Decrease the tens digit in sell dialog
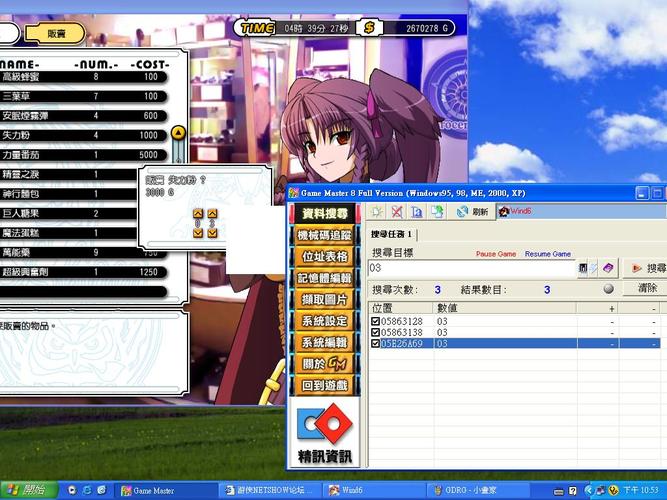Screen dimensions: 667x500 [198, 233]
